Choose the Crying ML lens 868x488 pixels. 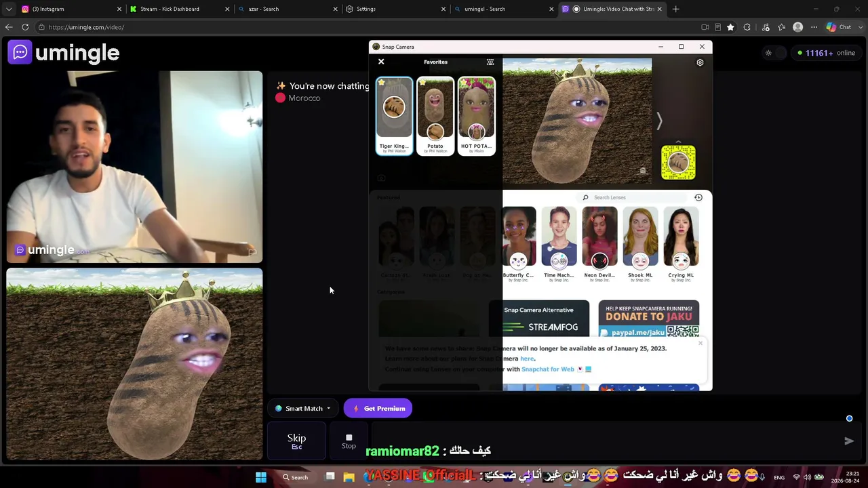[681, 244]
